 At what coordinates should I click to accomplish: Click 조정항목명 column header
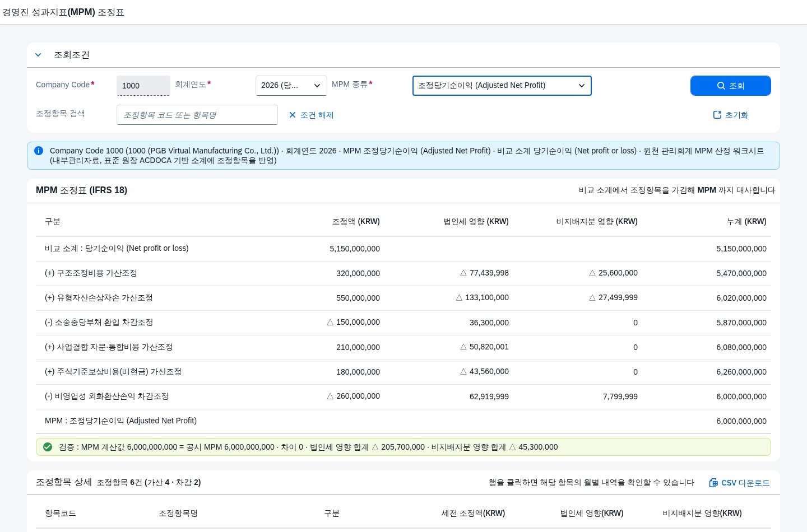tap(178, 514)
